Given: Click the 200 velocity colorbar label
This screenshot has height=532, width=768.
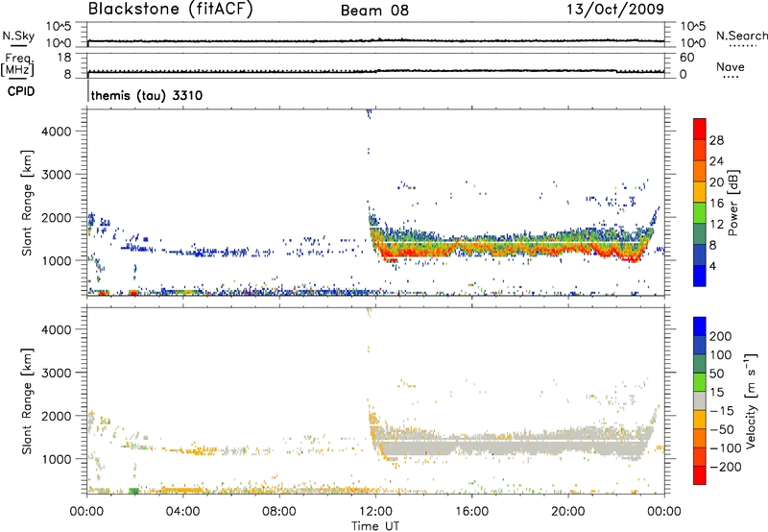Looking at the screenshot, I should coord(721,336).
